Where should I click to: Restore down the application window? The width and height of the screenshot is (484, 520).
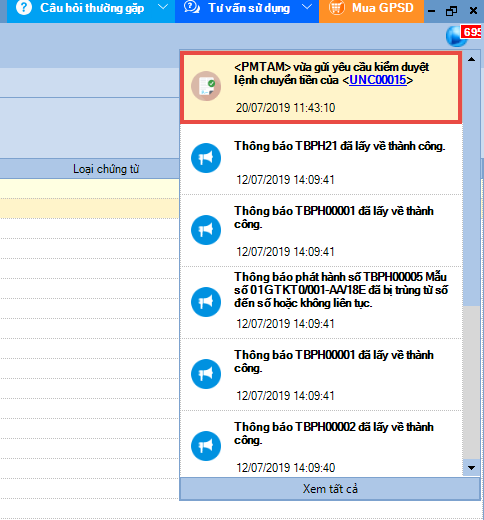pos(451,11)
